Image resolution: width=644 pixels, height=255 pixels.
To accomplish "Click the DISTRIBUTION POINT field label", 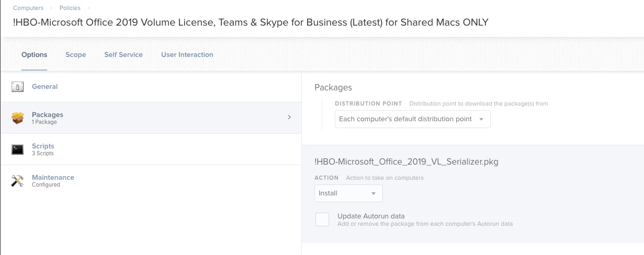I will click(x=368, y=104).
